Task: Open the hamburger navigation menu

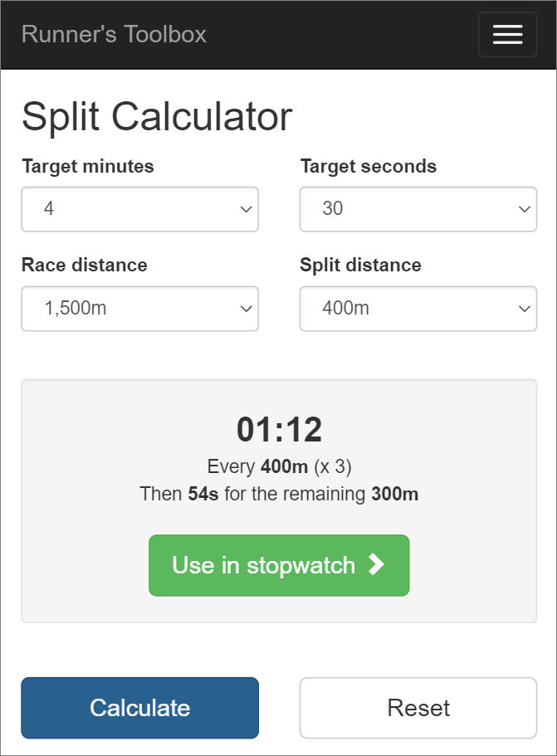Action: pos(507,35)
